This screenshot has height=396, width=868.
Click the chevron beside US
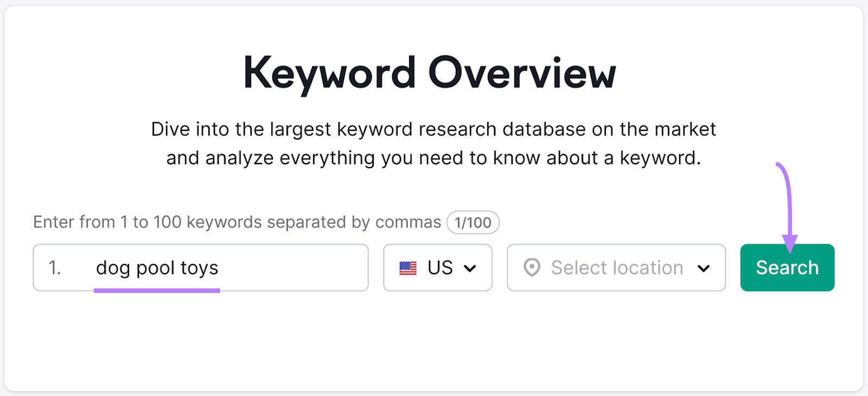pyautogui.click(x=471, y=267)
